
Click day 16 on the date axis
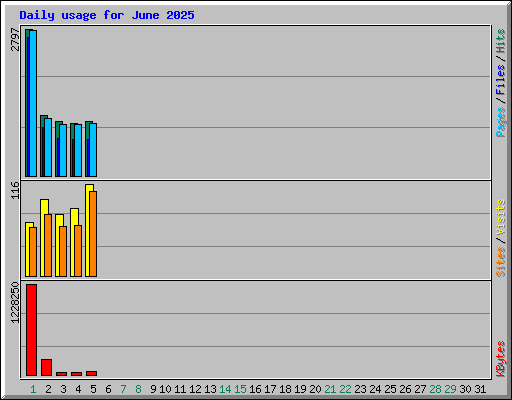255,389
